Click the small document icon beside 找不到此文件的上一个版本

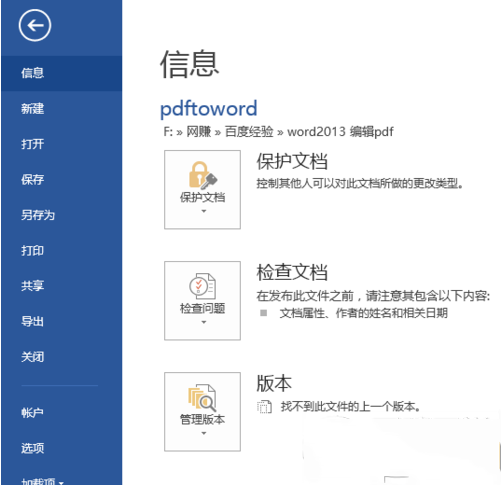point(264,407)
